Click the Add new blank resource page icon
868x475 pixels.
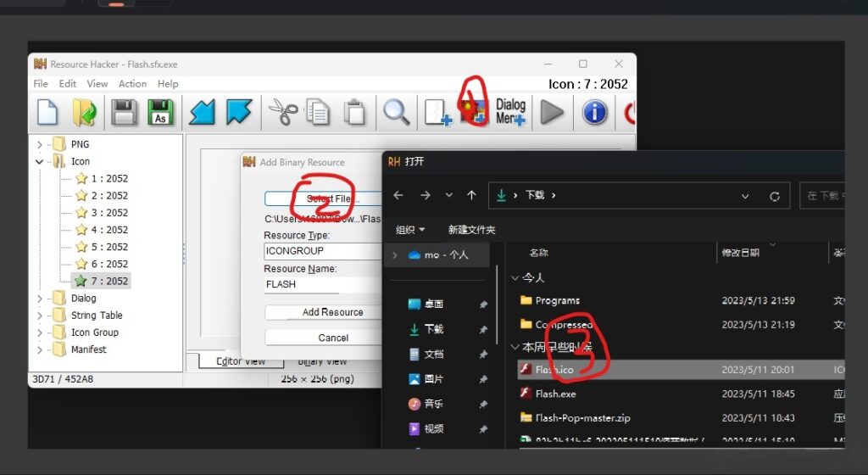click(x=437, y=112)
